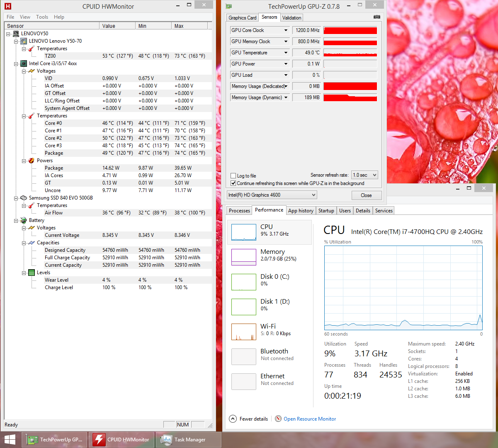498x448 pixels.
Task: Click the HWMonitor title bar H icon
Action: (x=8, y=6)
